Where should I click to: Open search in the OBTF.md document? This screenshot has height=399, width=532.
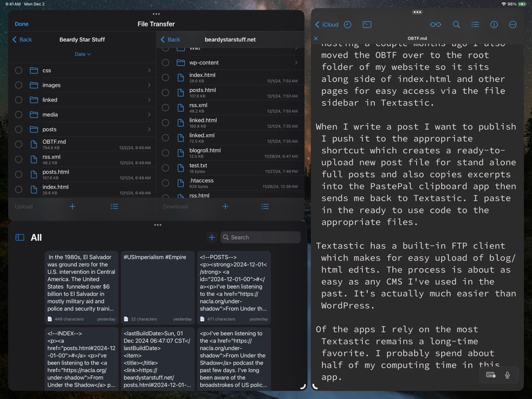click(x=456, y=24)
